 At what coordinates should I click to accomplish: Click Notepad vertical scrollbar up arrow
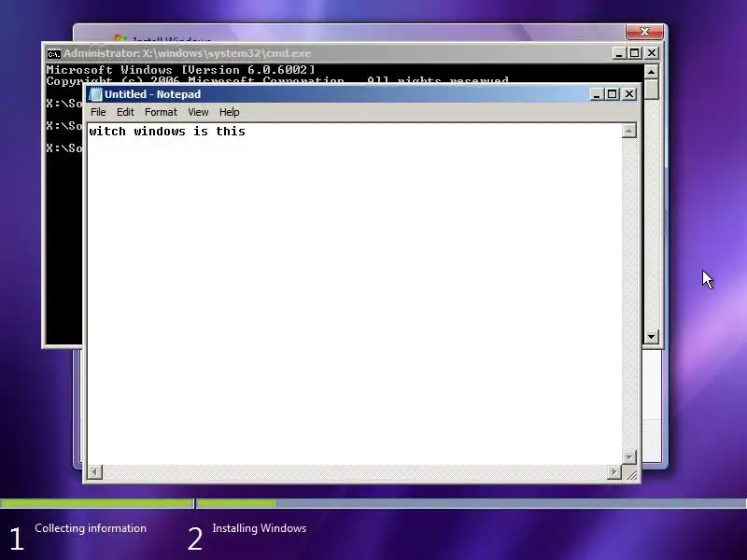point(628,131)
